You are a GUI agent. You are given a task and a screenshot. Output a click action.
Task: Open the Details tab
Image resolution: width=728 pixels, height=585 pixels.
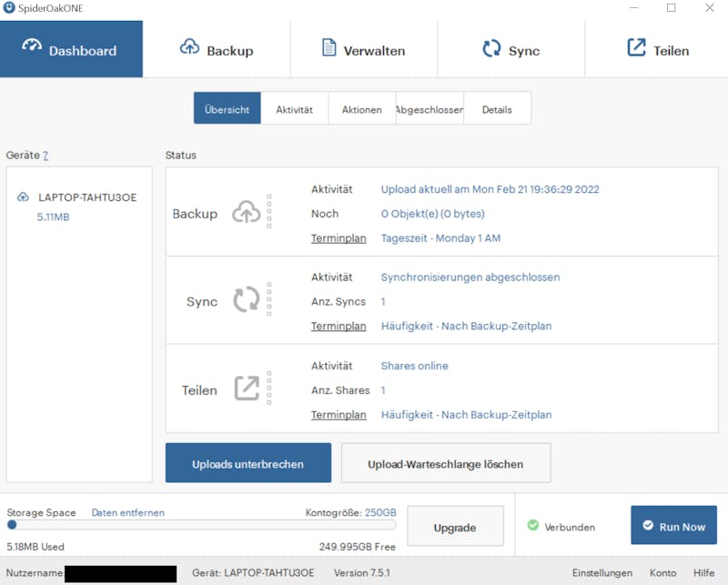point(497,108)
